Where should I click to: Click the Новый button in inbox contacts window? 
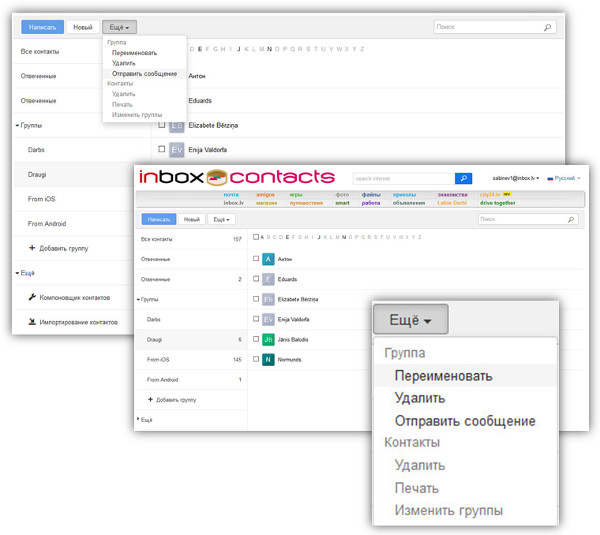coord(192,219)
